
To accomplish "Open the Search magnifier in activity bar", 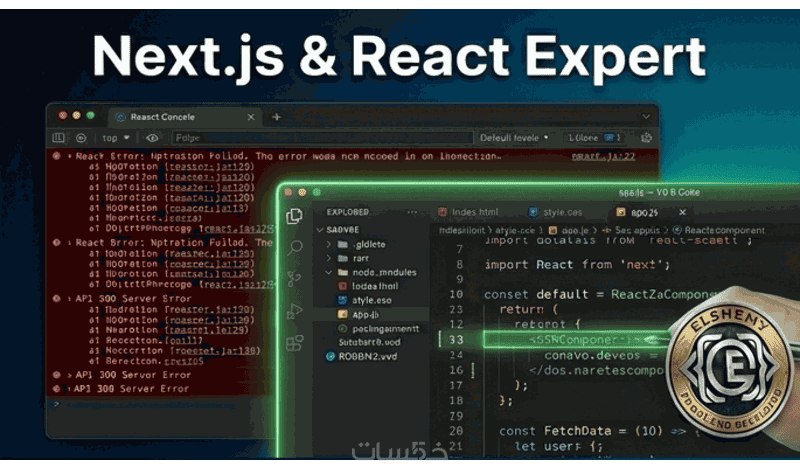I will (x=295, y=248).
